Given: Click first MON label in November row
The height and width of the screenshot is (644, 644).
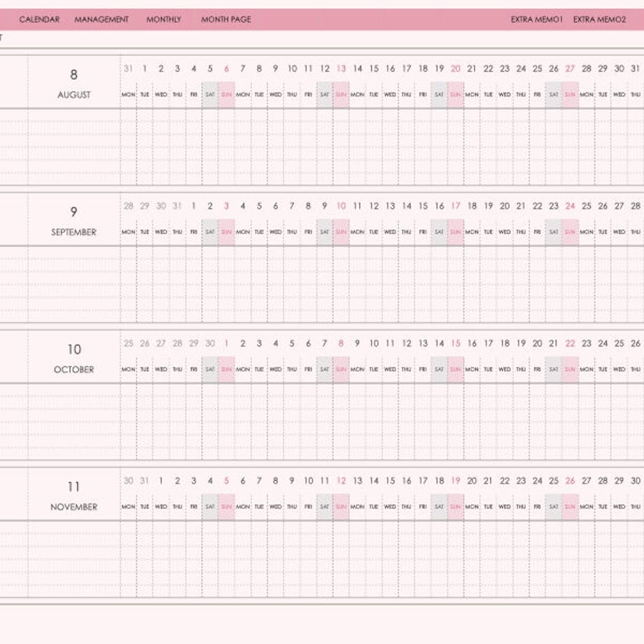Looking at the screenshot, I should [x=128, y=507].
